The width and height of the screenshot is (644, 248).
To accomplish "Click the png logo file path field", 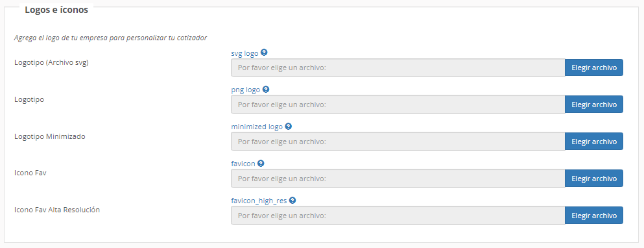I will (398, 105).
